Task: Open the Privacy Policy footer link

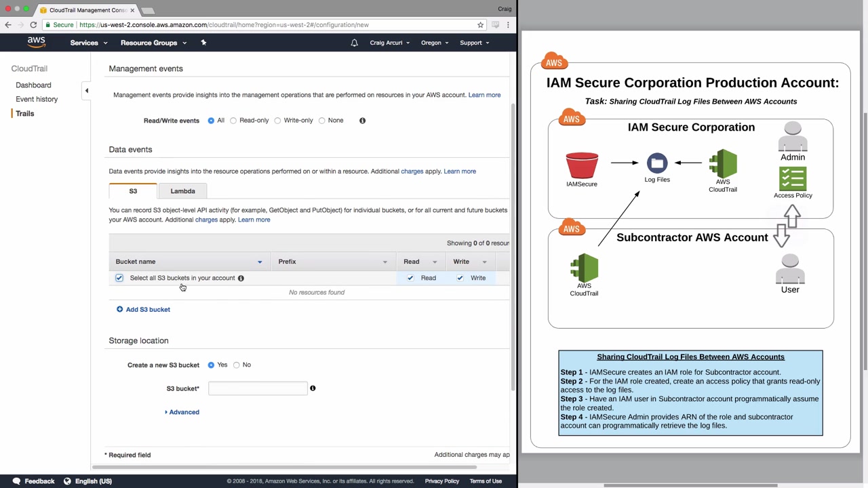Action: tap(442, 481)
